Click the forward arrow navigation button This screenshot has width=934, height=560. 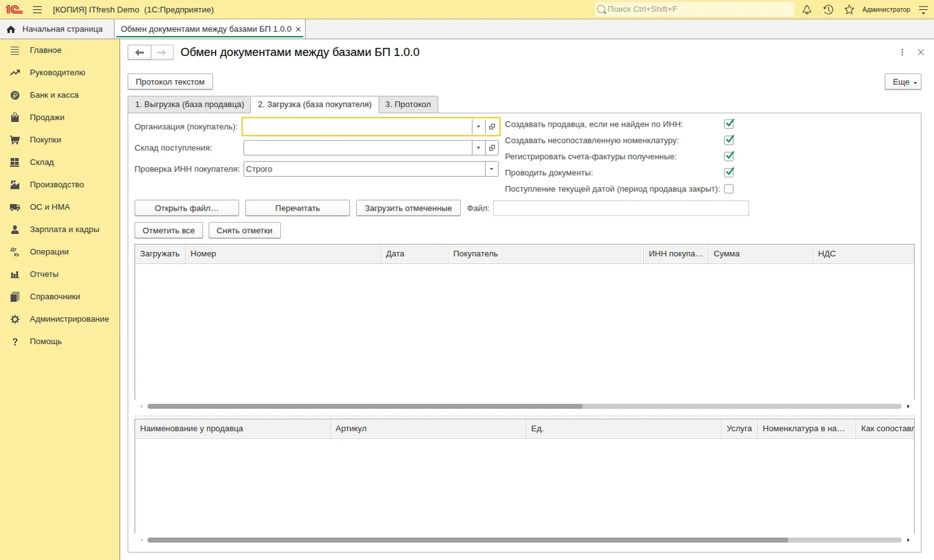(162, 53)
